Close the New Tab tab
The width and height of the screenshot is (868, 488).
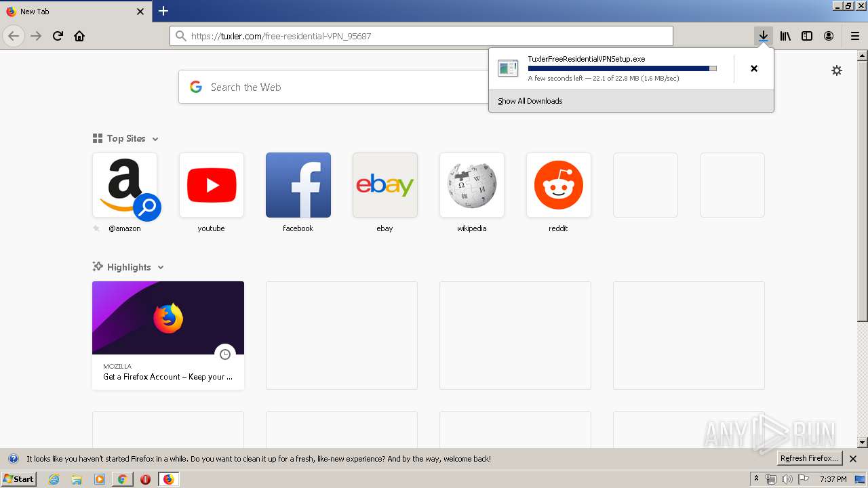pyautogui.click(x=140, y=12)
